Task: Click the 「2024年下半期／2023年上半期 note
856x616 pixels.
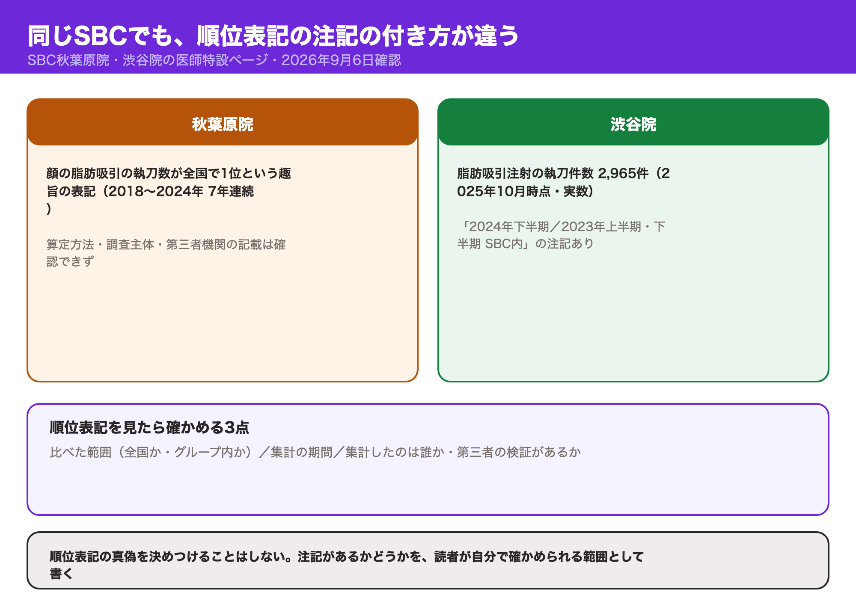Action: tap(561, 235)
